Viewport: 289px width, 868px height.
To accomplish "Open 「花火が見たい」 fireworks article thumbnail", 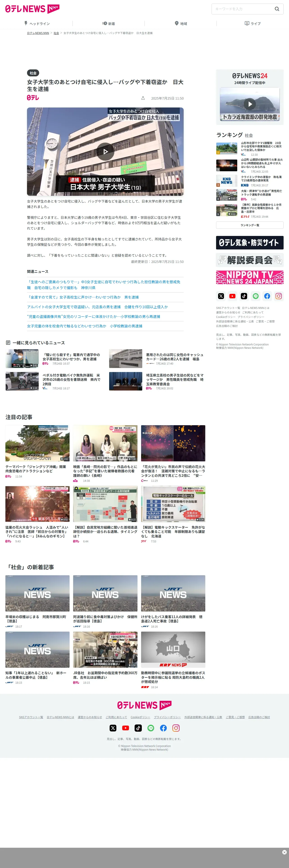I will pos(173,443).
